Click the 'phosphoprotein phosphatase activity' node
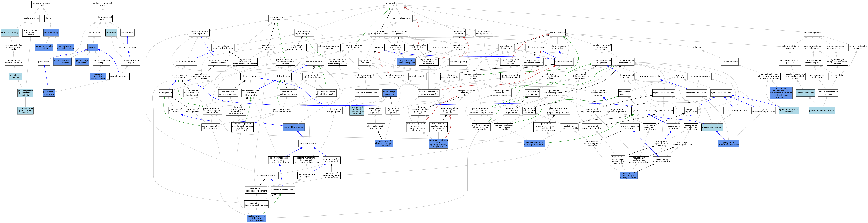 click(x=25, y=93)
